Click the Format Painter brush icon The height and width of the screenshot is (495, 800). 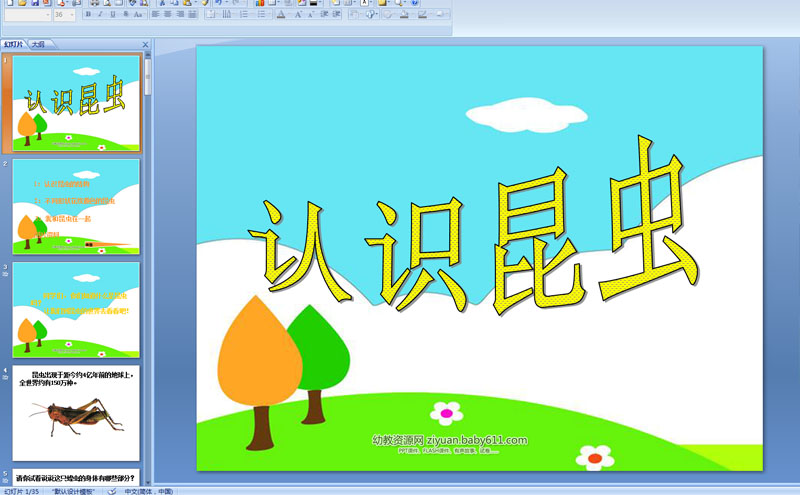204,3
